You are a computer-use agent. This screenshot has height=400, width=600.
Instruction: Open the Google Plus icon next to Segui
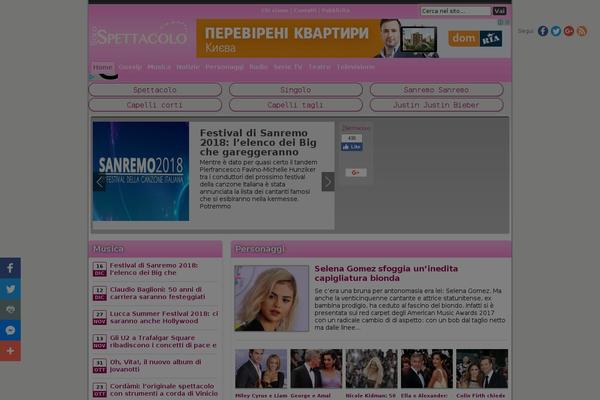(x=569, y=31)
